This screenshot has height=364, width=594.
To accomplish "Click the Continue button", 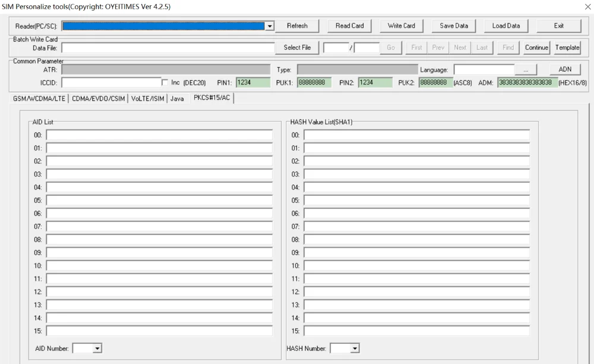I will pos(536,48).
